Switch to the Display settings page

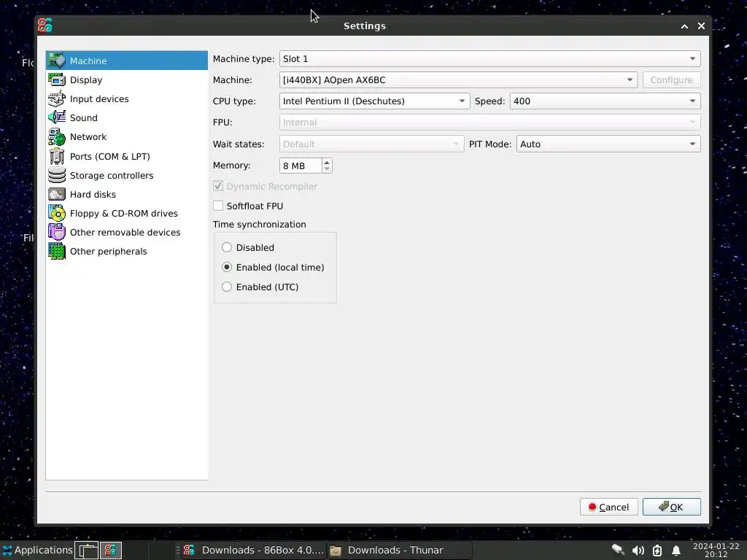pyautogui.click(x=127, y=79)
